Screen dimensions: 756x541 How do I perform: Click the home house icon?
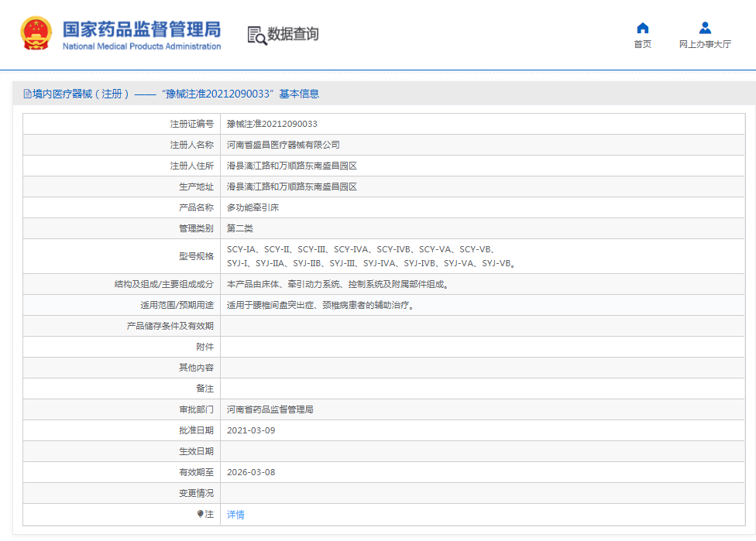tap(642, 28)
